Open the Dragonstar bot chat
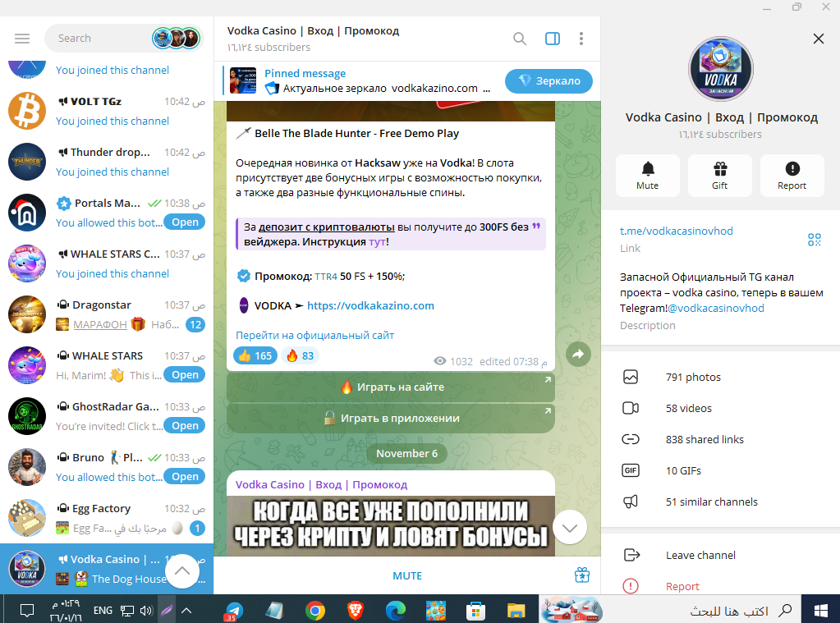 [x=107, y=314]
